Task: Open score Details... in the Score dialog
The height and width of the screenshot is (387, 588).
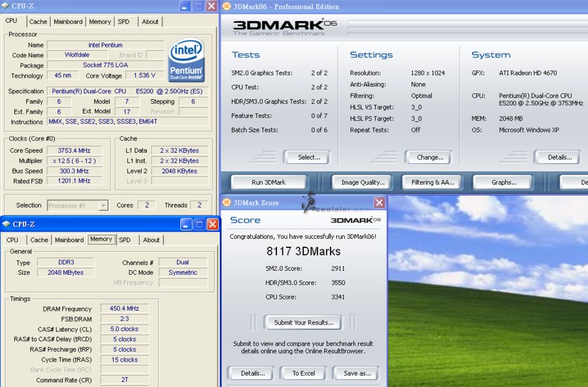Action: (252, 373)
